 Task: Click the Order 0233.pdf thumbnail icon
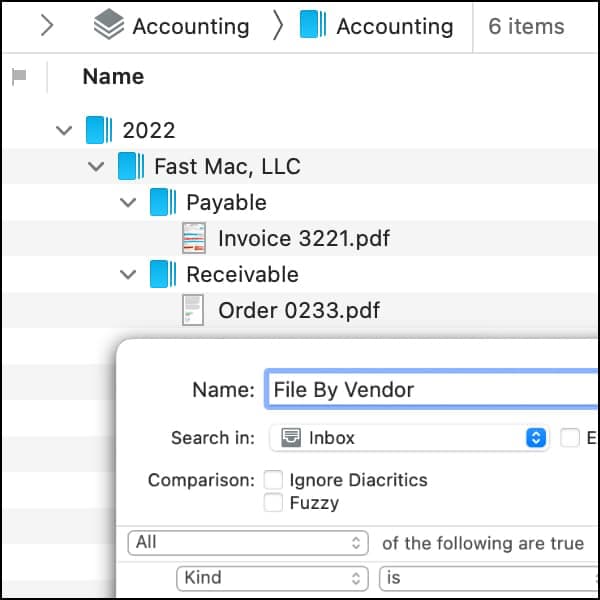(x=193, y=310)
